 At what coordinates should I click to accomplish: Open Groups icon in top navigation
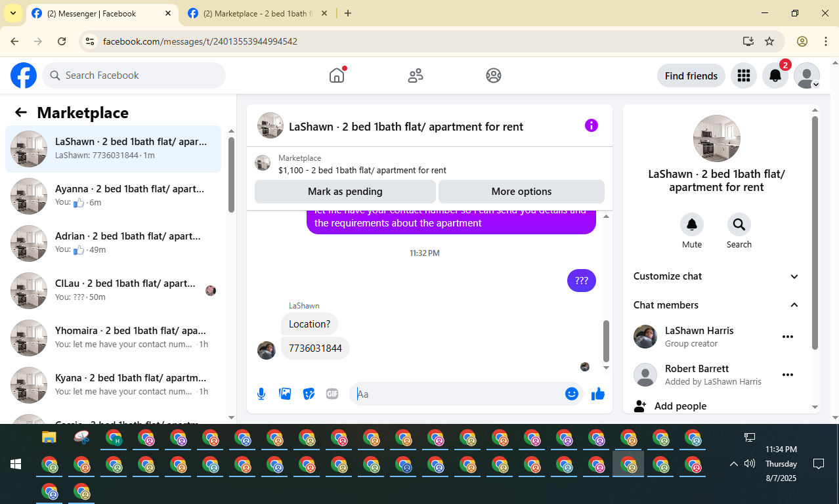point(494,75)
